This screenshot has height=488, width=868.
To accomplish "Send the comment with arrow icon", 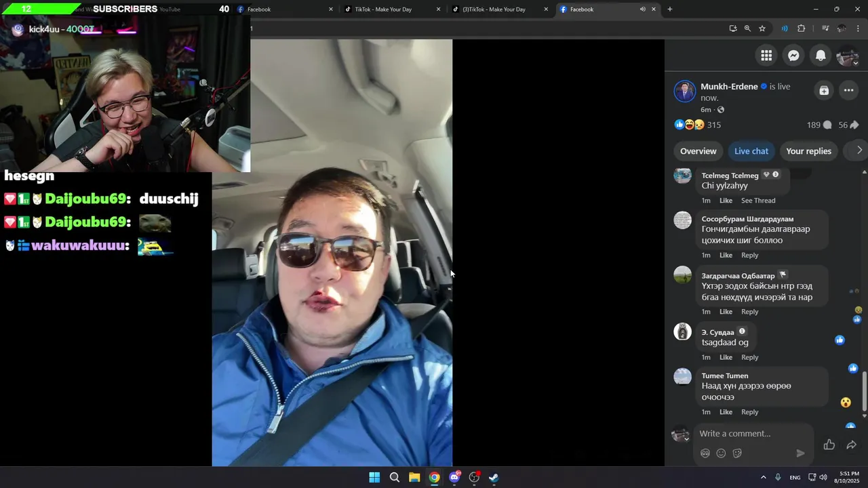I will click(800, 453).
